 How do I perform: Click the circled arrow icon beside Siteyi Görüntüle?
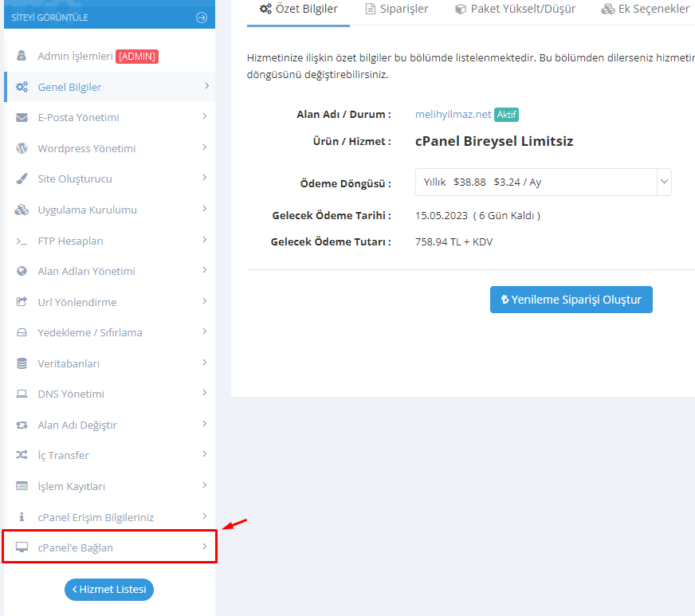coord(201,18)
